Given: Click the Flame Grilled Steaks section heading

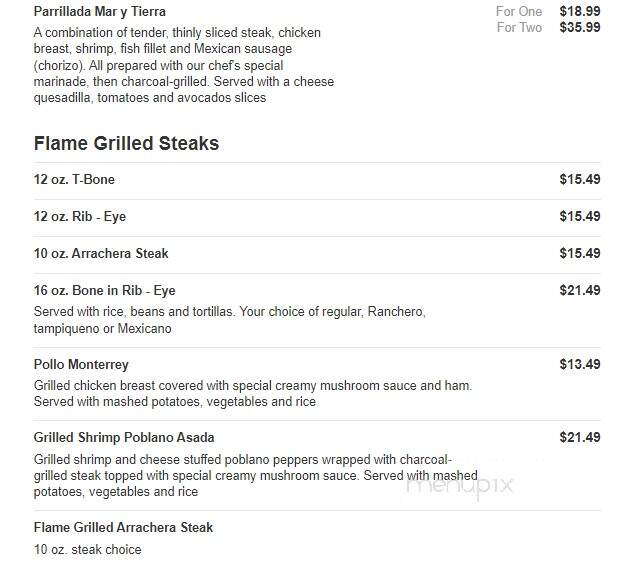Looking at the screenshot, I should (126, 143).
